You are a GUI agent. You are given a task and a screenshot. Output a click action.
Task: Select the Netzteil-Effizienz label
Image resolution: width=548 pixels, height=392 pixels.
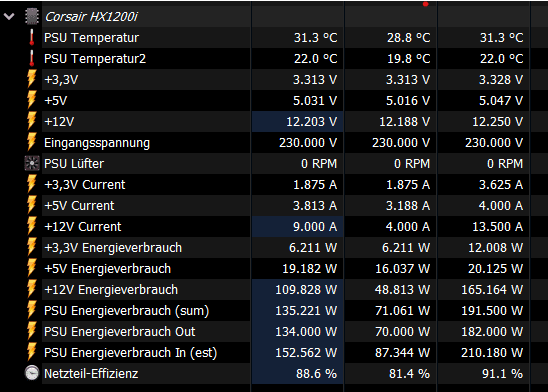[x=91, y=373]
